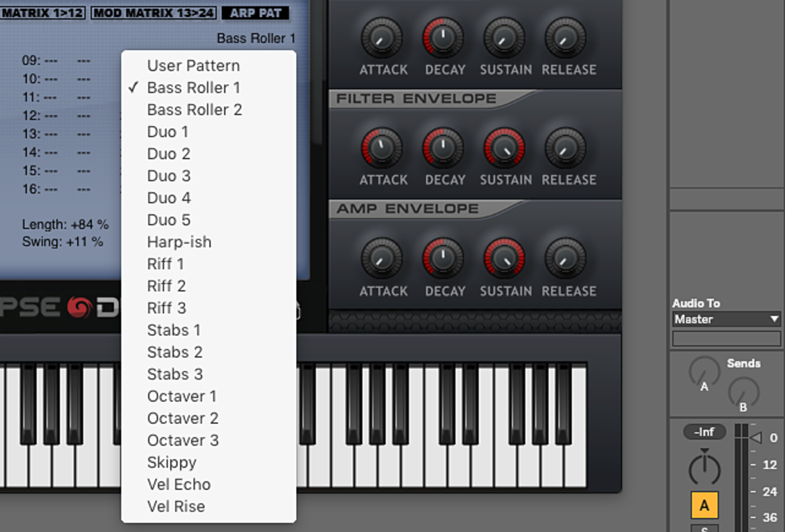Choose Bass Roller 2 pattern
Image resolution: width=785 pixels, height=532 pixels.
209,109
